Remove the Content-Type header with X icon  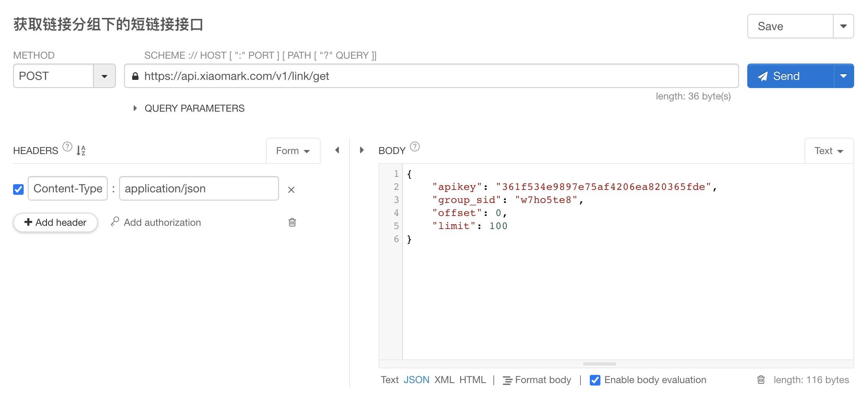click(291, 189)
